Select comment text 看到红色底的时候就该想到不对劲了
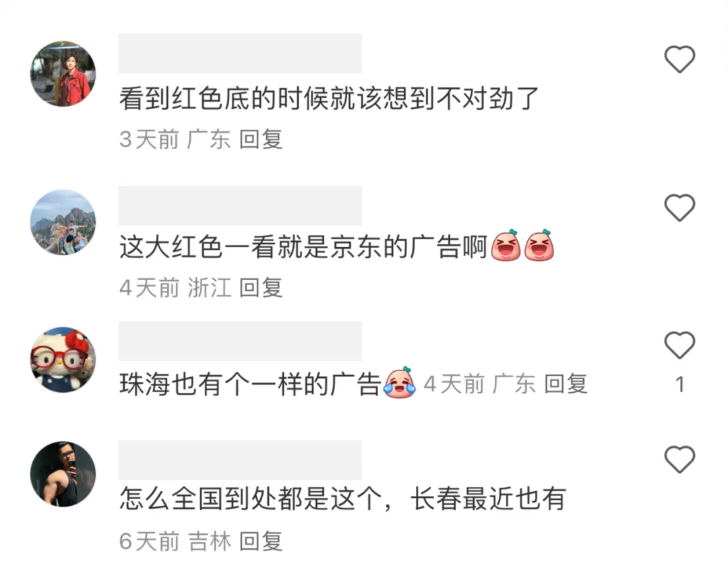Screen dimensions: 728x582 pyautogui.click(x=329, y=98)
